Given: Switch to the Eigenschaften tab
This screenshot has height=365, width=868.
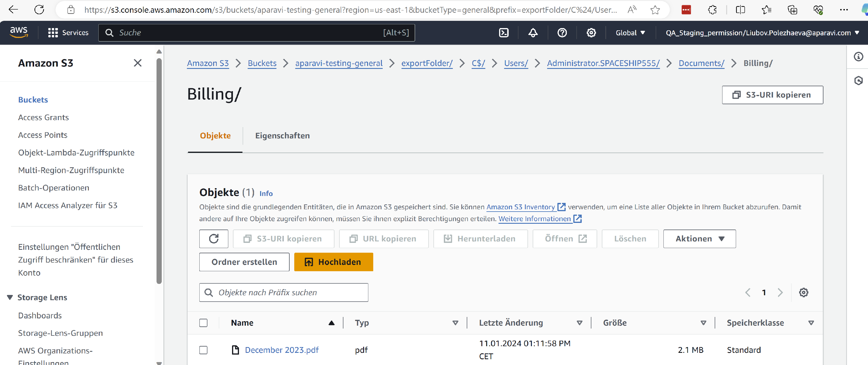Looking at the screenshot, I should [x=282, y=135].
